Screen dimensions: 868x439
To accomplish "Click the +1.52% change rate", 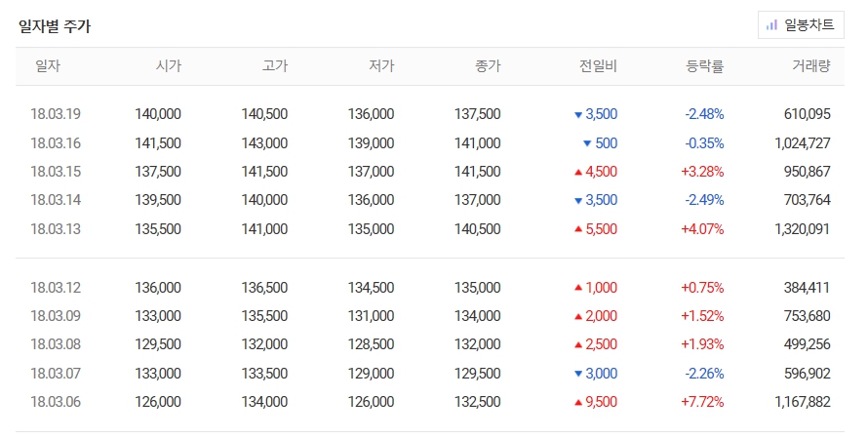I will (702, 316).
